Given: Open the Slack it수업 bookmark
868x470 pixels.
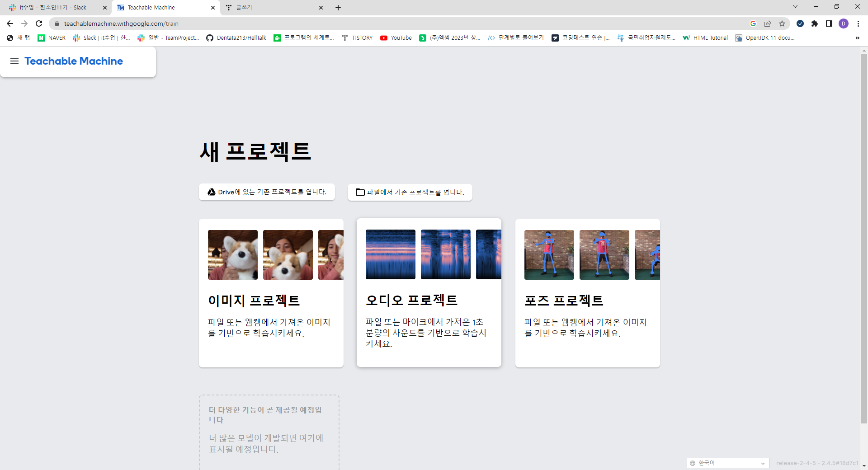Looking at the screenshot, I should [101, 38].
